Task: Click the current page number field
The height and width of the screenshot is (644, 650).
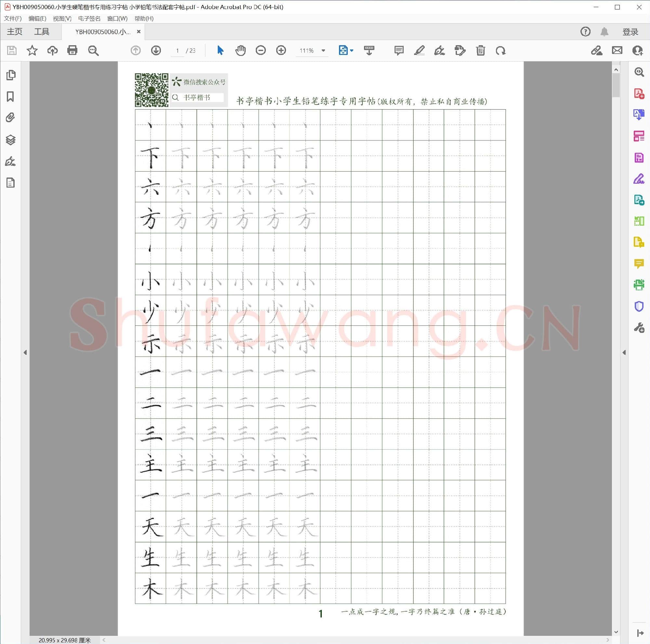Action: tap(177, 51)
